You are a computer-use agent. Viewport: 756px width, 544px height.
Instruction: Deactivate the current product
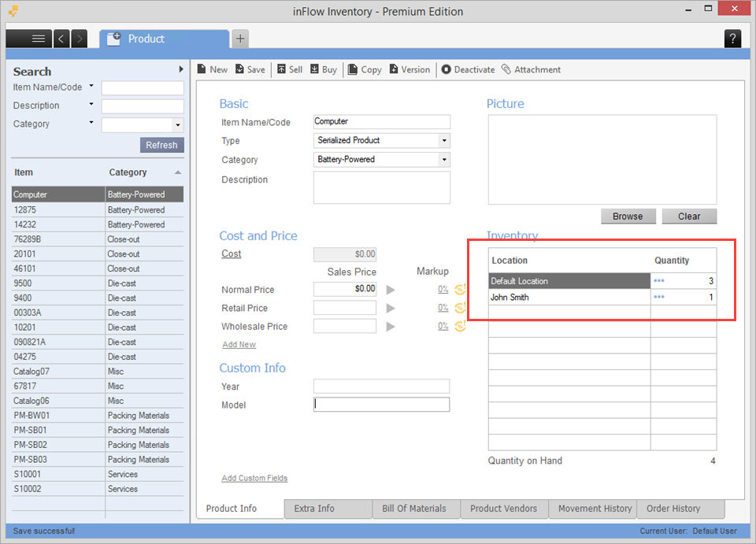pyautogui.click(x=468, y=69)
